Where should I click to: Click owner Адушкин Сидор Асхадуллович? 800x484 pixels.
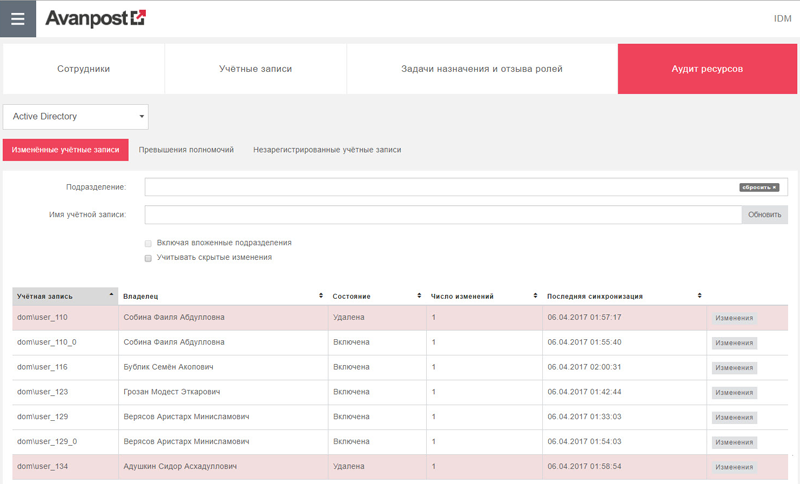click(x=180, y=467)
